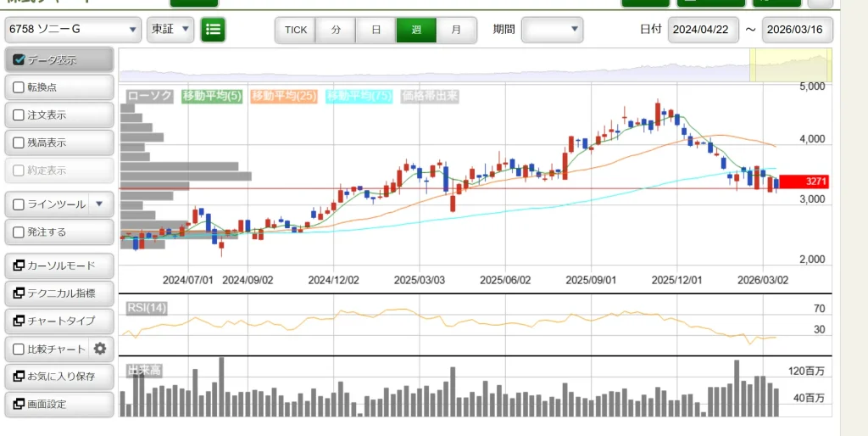Click the green list icon button
Image resolution: width=868 pixels, height=436 pixels.
(x=213, y=30)
